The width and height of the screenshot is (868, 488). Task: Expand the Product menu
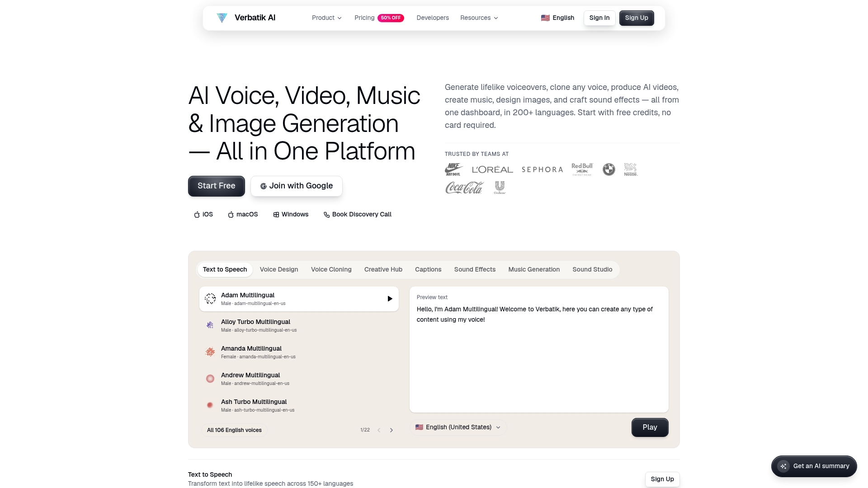tap(326, 18)
